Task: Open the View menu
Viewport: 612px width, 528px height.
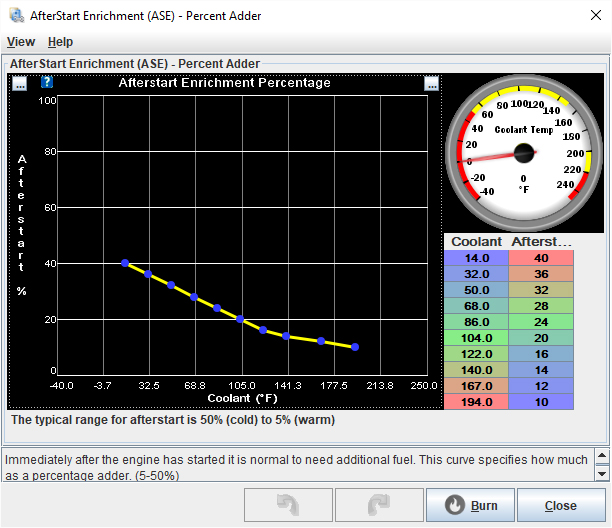Action: click(21, 42)
